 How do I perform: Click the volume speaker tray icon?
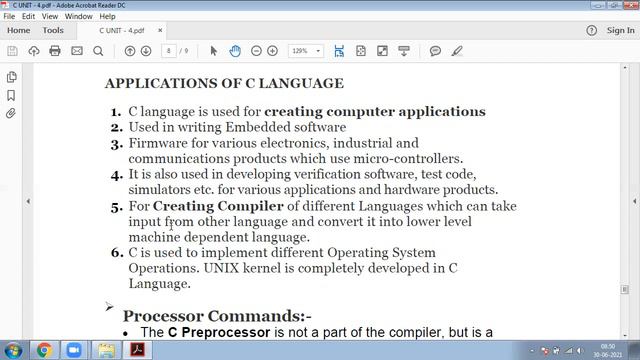580,351
